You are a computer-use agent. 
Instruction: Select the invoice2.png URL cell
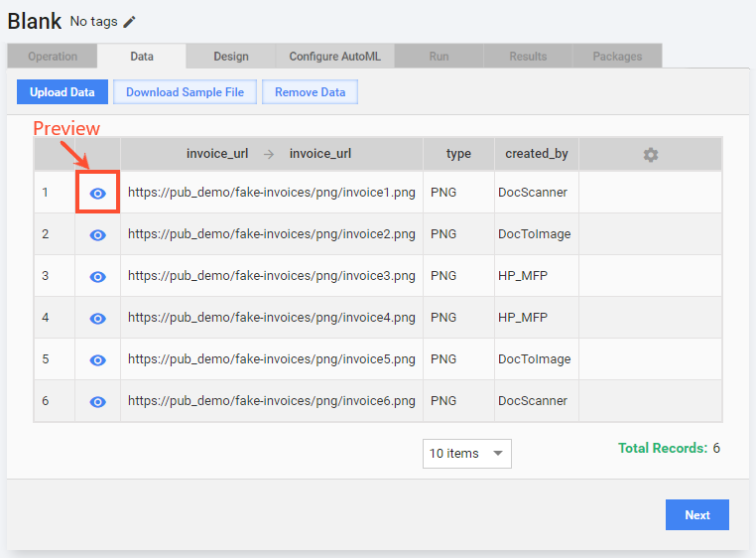coord(272,234)
